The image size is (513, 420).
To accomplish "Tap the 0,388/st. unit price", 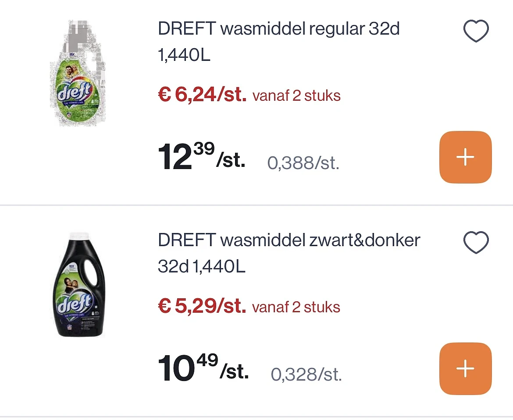I will coord(303,163).
